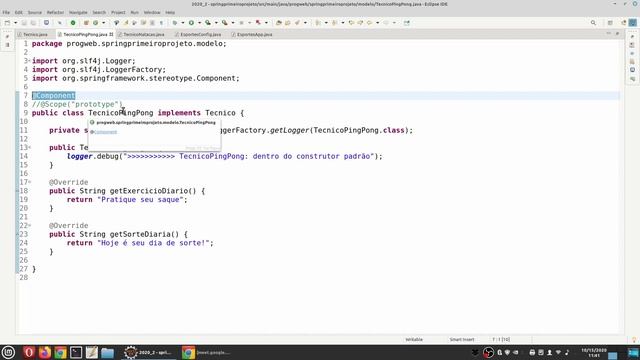Minimize the editor area icon

click(x=609, y=33)
